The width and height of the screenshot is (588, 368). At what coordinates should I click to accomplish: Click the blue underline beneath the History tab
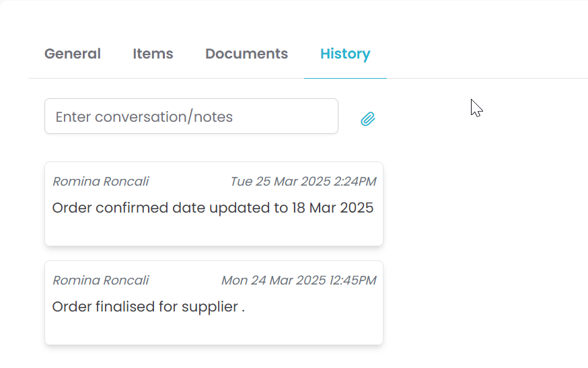coord(345,78)
